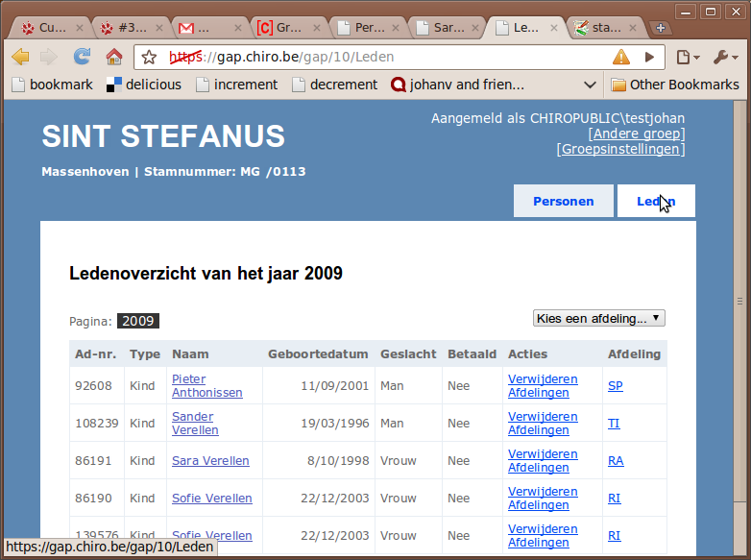The image size is (751, 560).
Task: Select the Leden tab
Action: click(x=656, y=201)
